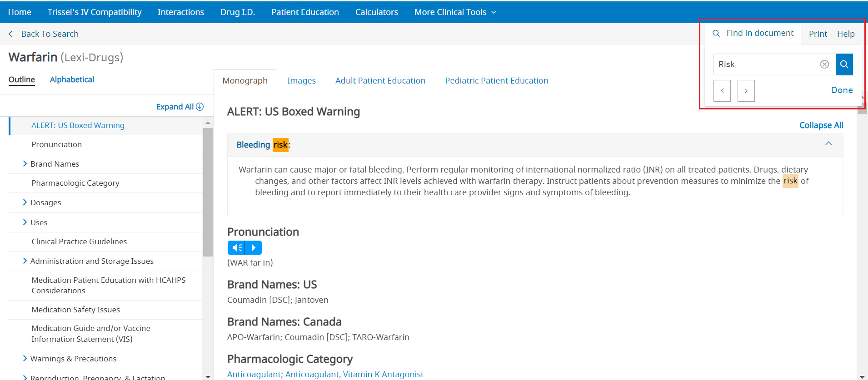Collapse the Bleeding risk section
This screenshot has width=868, height=380.
828,144
